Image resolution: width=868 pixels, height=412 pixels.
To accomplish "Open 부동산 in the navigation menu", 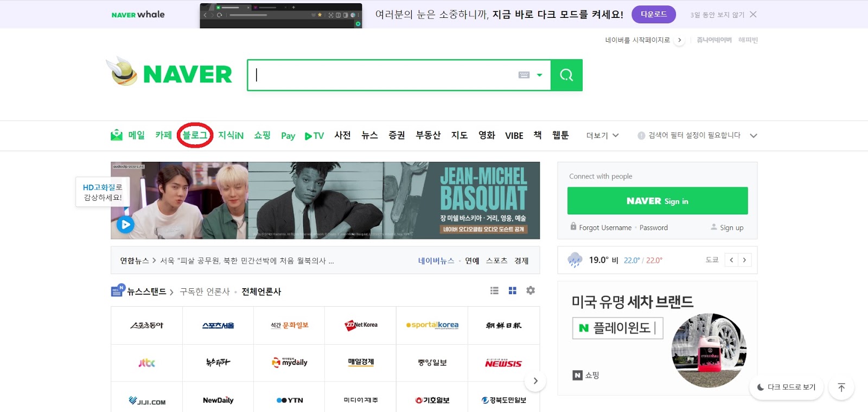I will point(428,135).
